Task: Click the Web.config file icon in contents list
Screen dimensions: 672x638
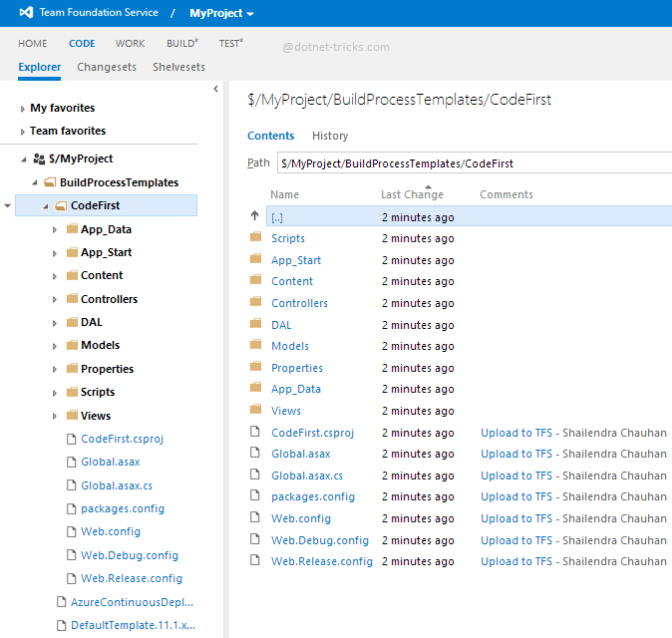Action: point(255,518)
